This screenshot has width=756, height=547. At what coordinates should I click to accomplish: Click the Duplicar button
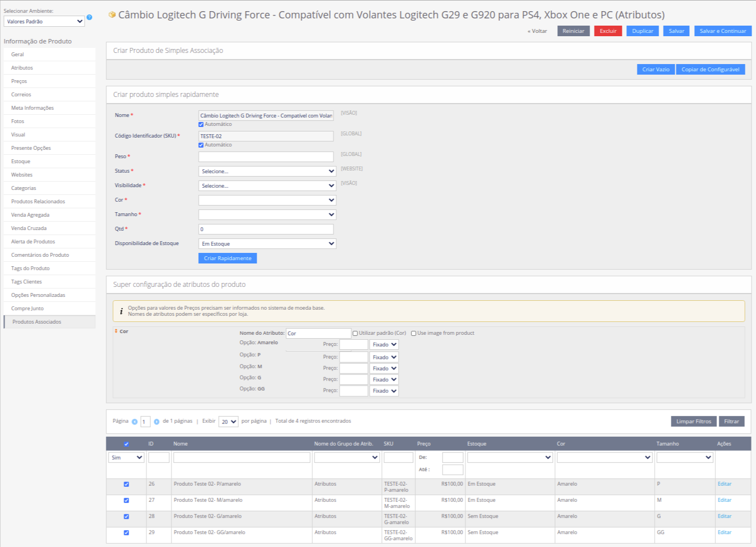point(642,31)
